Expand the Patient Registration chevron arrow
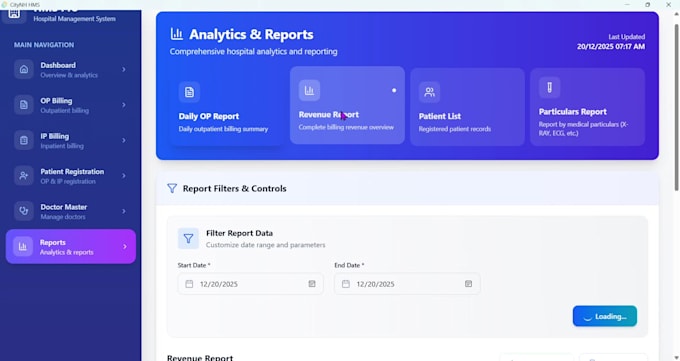680x361 pixels. coord(124,176)
